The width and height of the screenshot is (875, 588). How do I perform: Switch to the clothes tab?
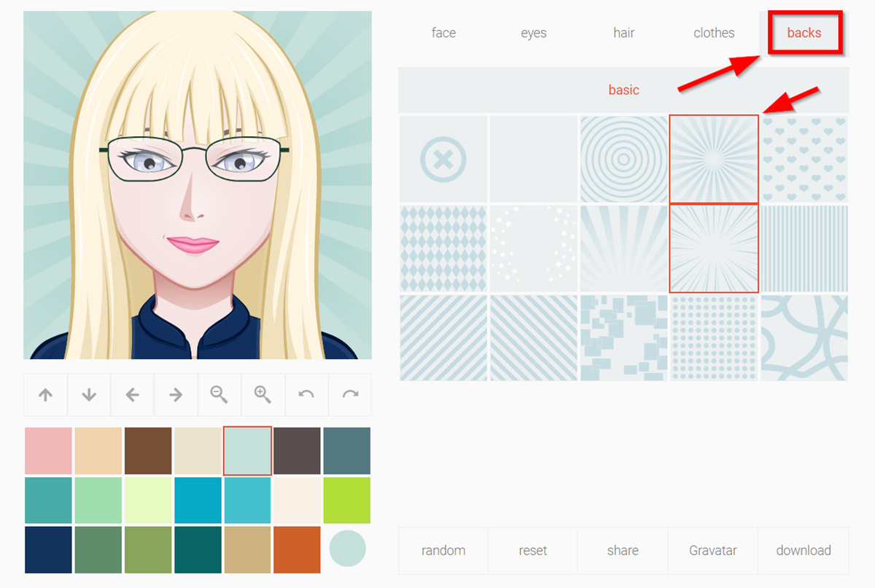pos(714,33)
